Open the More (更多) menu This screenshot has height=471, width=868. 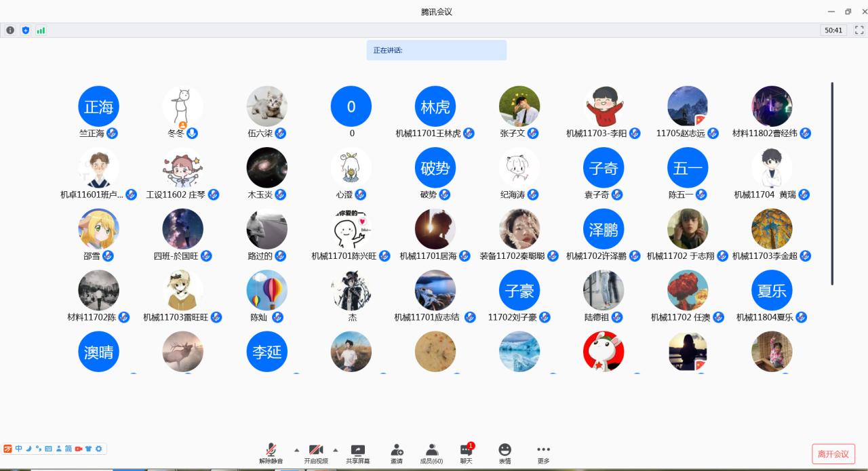coord(543,453)
